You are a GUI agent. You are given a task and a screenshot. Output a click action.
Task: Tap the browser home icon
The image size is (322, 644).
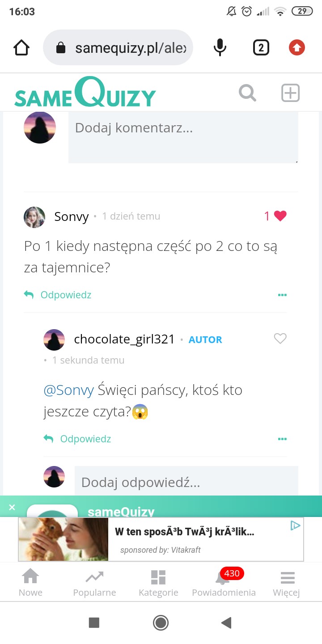21,47
